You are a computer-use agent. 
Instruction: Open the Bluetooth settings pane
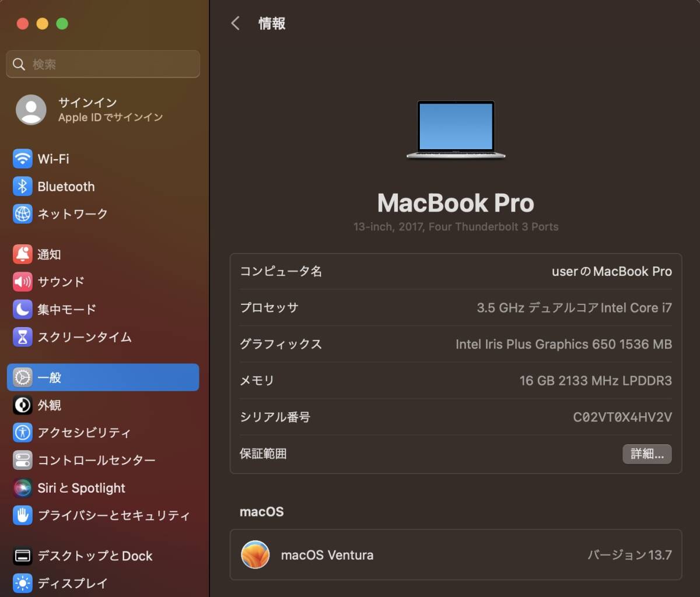pyautogui.click(x=103, y=187)
